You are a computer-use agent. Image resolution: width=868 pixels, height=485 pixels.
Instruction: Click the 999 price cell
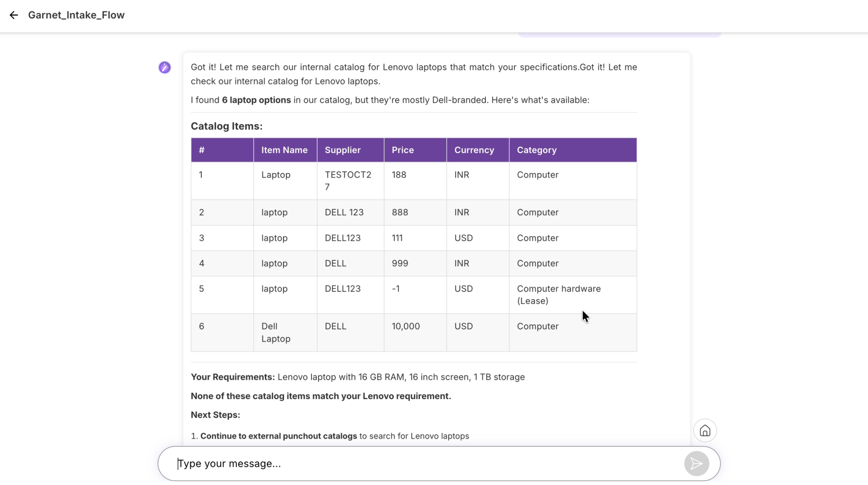point(400,263)
